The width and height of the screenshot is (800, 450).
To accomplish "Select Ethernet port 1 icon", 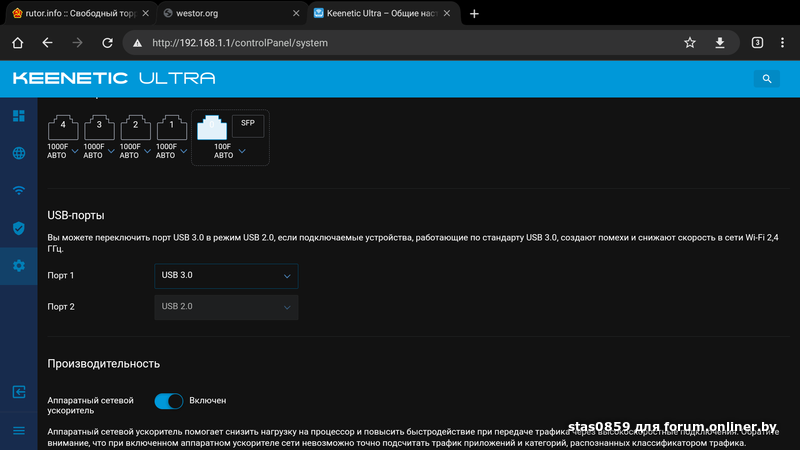I will coord(171,127).
